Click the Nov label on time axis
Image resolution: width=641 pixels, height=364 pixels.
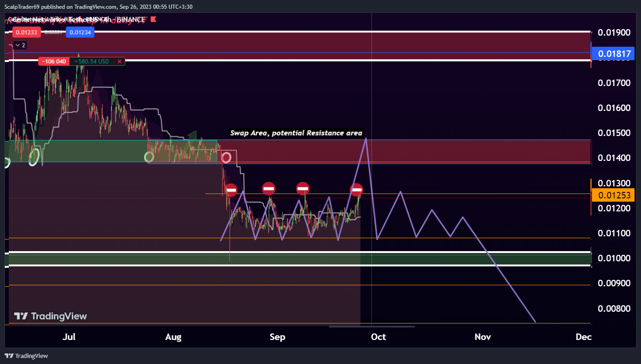click(x=482, y=337)
